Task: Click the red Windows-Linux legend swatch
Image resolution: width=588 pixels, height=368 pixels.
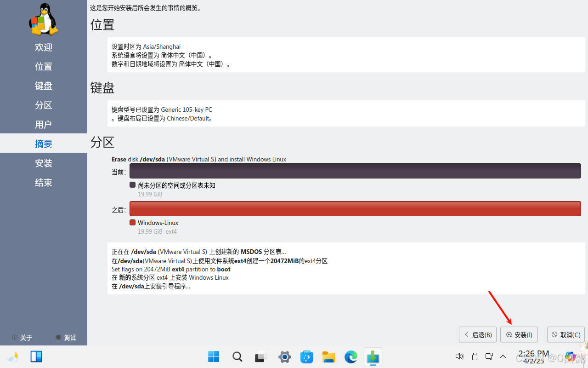Action: click(133, 223)
